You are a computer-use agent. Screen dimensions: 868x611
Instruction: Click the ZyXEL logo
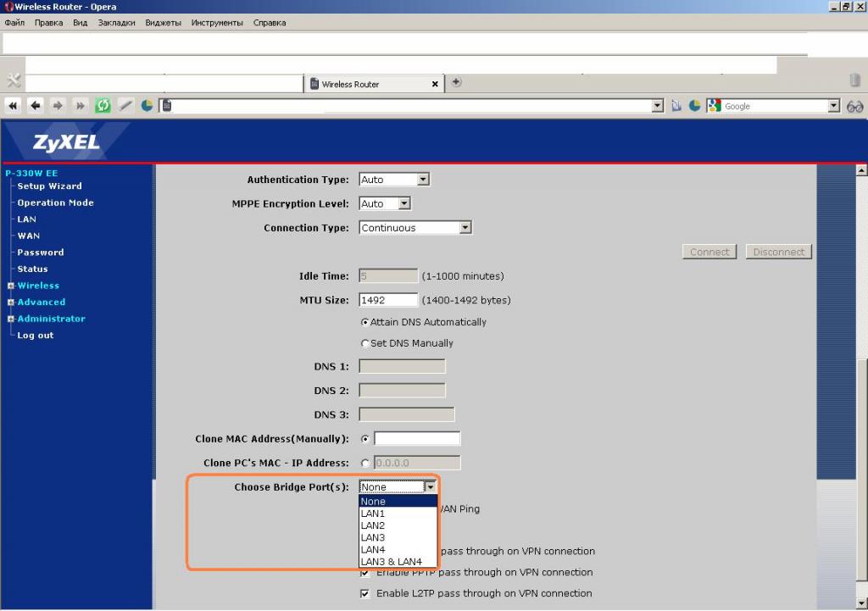click(66, 142)
